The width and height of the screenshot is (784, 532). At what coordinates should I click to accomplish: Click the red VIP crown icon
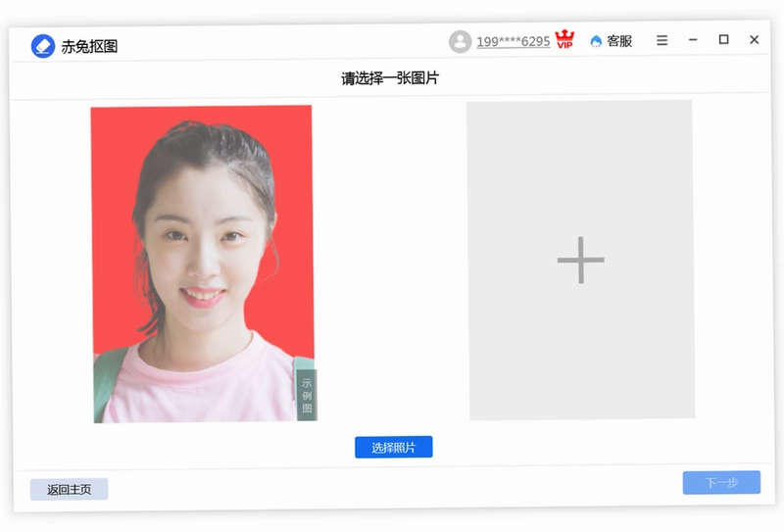pos(565,39)
